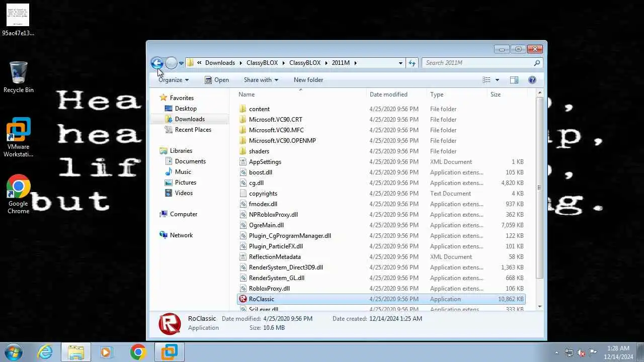Select Downloads in the breadcrumb path
The image size is (644, 362).
point(220,63)
